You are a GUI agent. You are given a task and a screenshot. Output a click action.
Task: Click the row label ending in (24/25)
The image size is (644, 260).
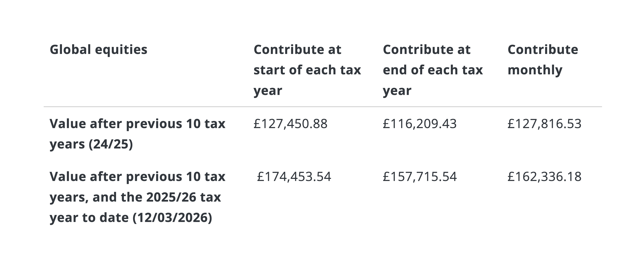[x=137, y=134]
